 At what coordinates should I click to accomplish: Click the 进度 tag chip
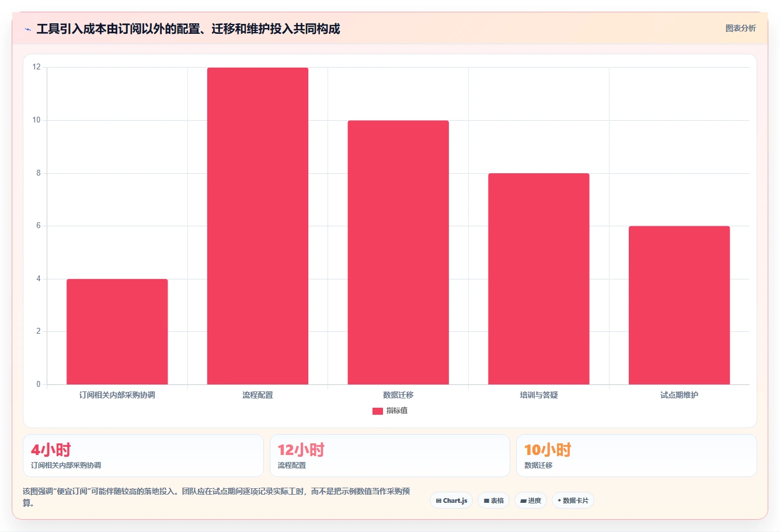(530, 501)
